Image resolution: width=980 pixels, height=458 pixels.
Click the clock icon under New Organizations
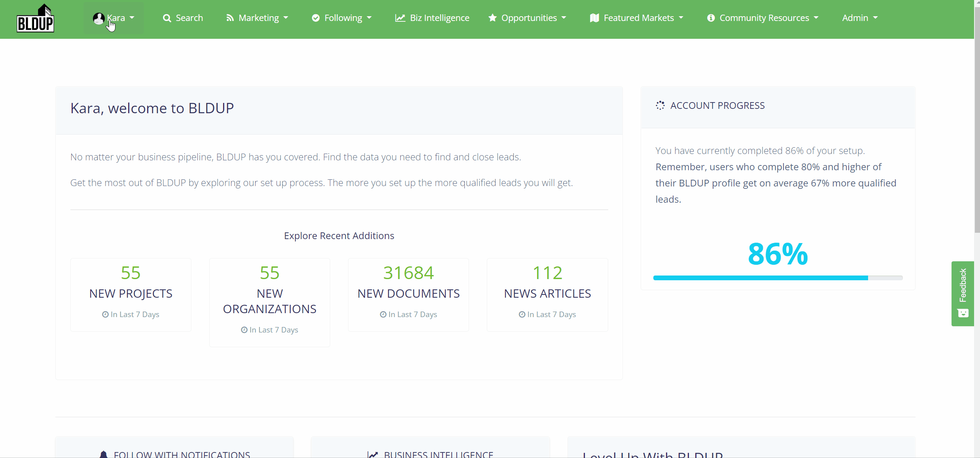click(244, 330)
